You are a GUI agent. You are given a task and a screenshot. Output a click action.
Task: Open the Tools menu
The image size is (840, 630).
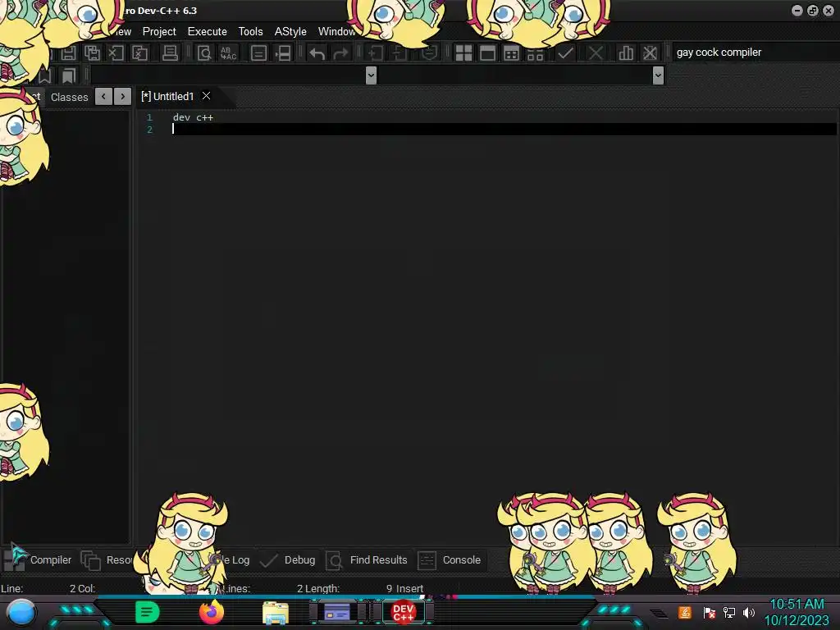click(251, 32)
